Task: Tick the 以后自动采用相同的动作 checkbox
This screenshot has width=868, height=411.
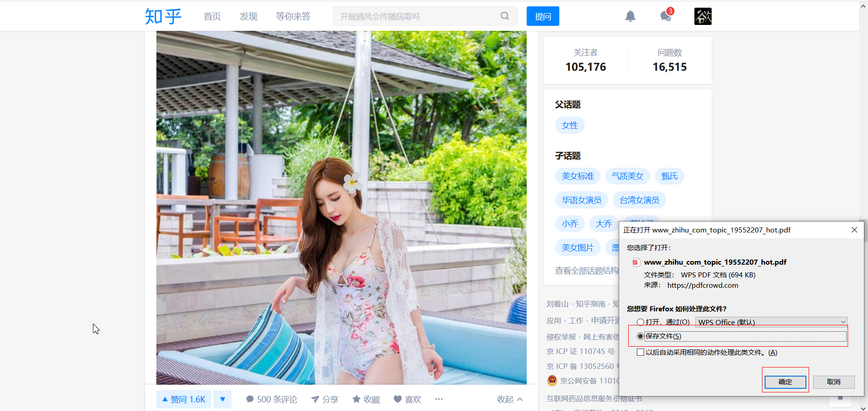Action: [x=640, y=352]
